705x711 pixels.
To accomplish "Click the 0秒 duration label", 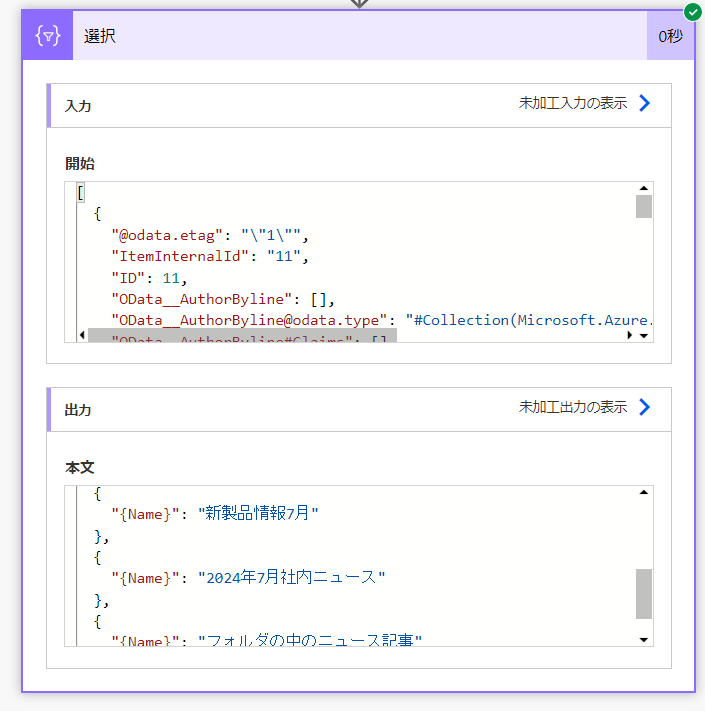I will (x=670, y=36).
